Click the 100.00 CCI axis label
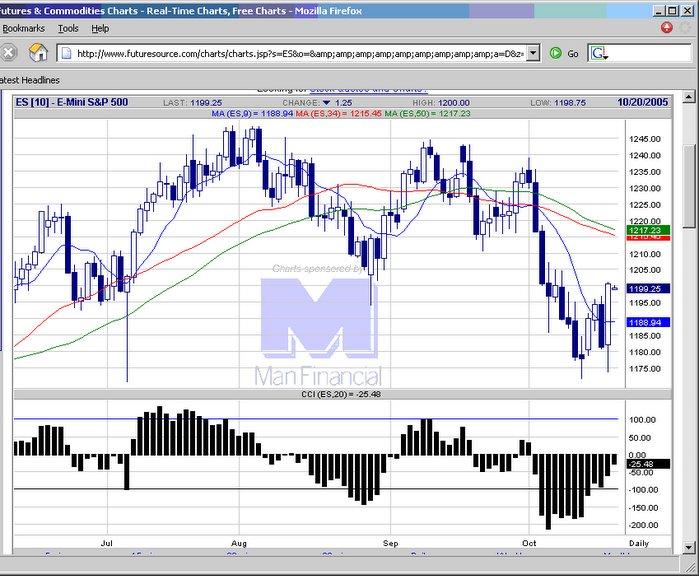The width and height of the screenshot is (699, 576). pos(642,420)
